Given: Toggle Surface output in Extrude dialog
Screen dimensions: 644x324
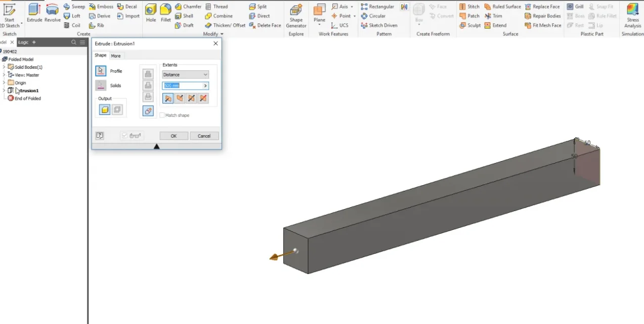Looking at the screenshot, I should pos(117,109).
